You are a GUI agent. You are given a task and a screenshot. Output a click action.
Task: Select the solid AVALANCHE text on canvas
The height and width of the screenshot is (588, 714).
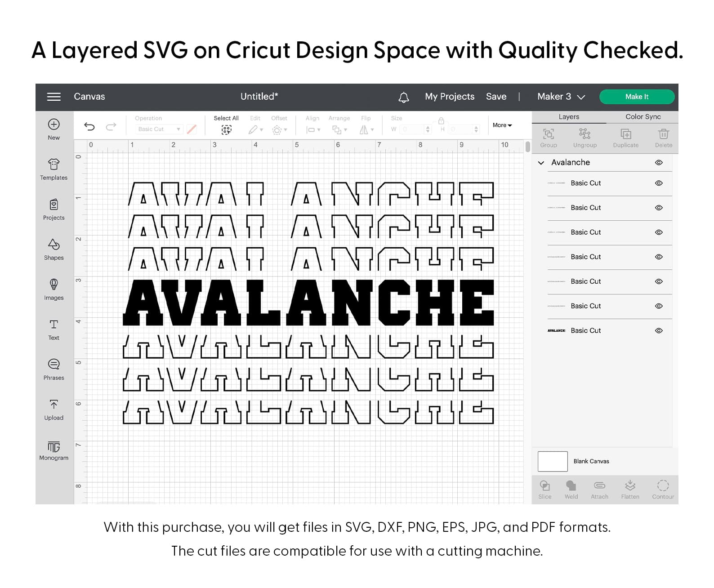click(308, 302)
